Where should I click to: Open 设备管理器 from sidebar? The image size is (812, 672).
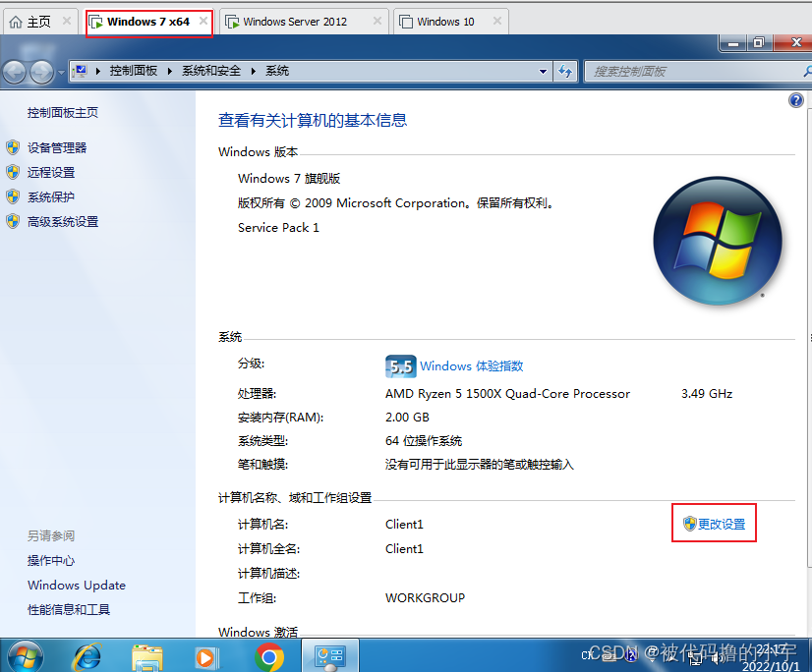(57, 147)
